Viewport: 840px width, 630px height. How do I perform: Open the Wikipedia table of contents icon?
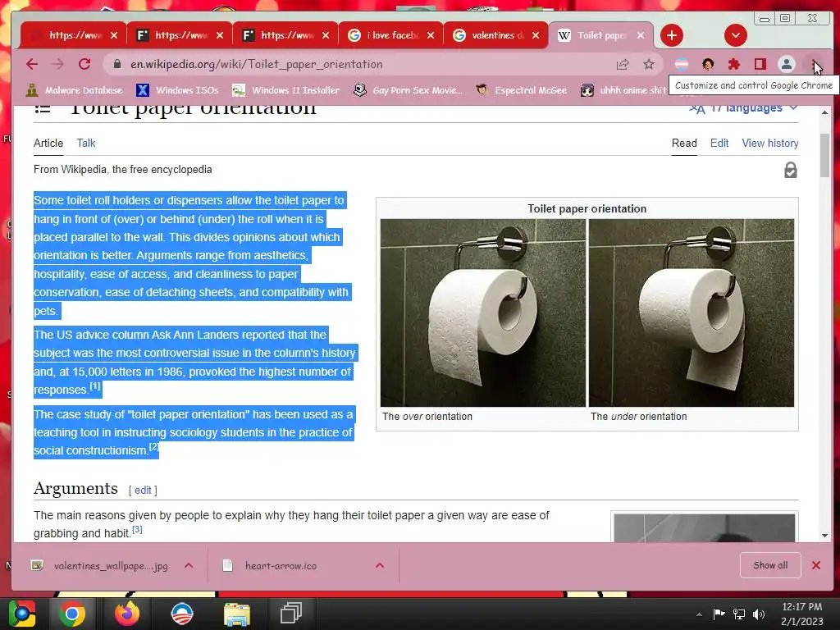(x=43, y=109)
